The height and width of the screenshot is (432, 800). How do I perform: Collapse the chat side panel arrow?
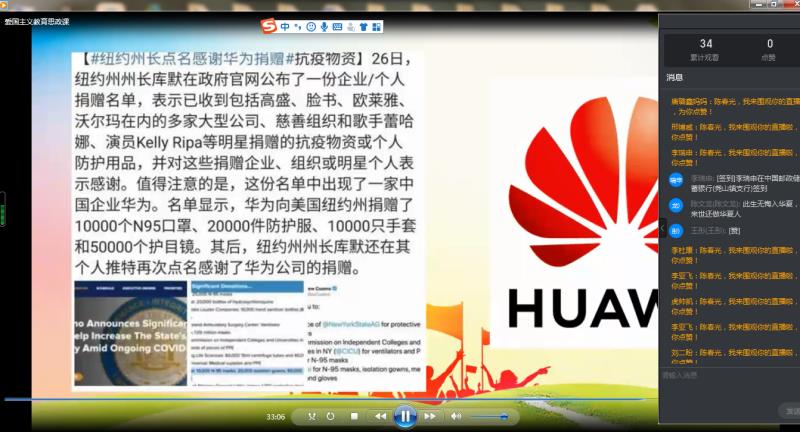pos(660,228)
